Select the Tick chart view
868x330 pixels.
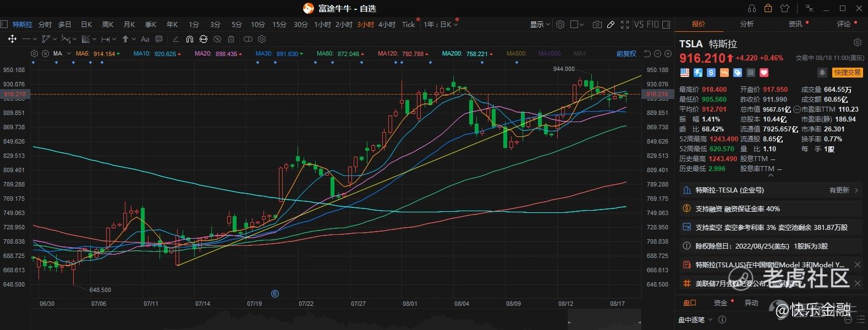(408, 24)
